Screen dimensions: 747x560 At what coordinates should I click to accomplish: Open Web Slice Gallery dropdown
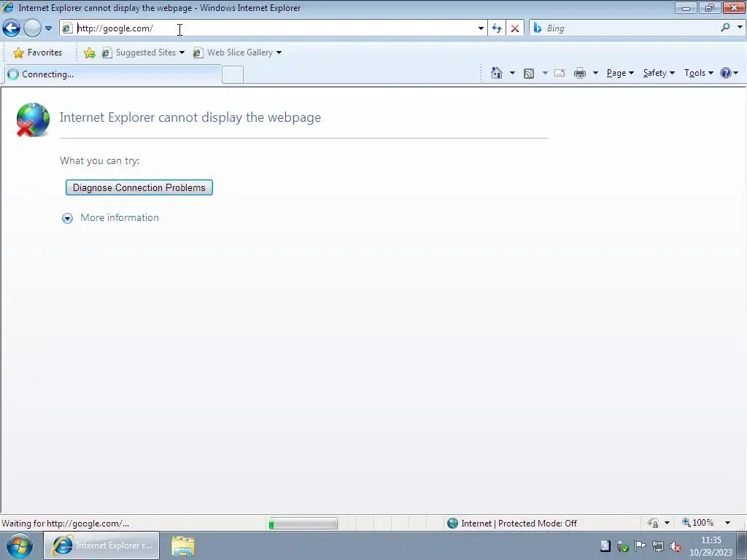[237, 52]
